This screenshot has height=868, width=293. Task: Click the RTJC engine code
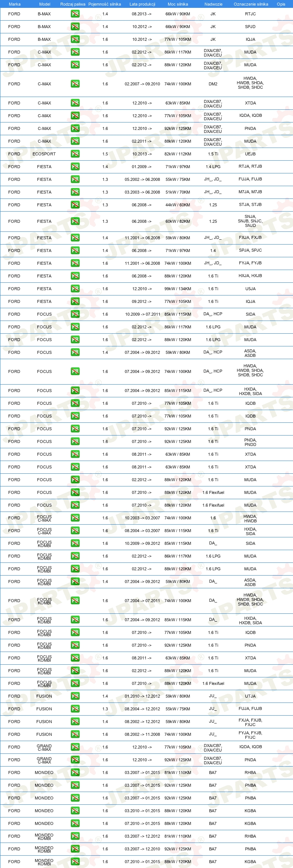point(250,14)
